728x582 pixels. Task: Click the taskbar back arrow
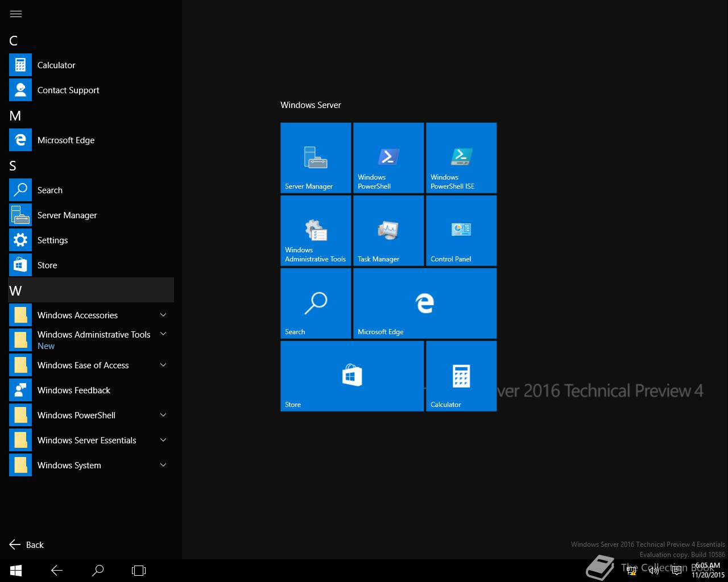pyautogui.click(x=57, y=571)
